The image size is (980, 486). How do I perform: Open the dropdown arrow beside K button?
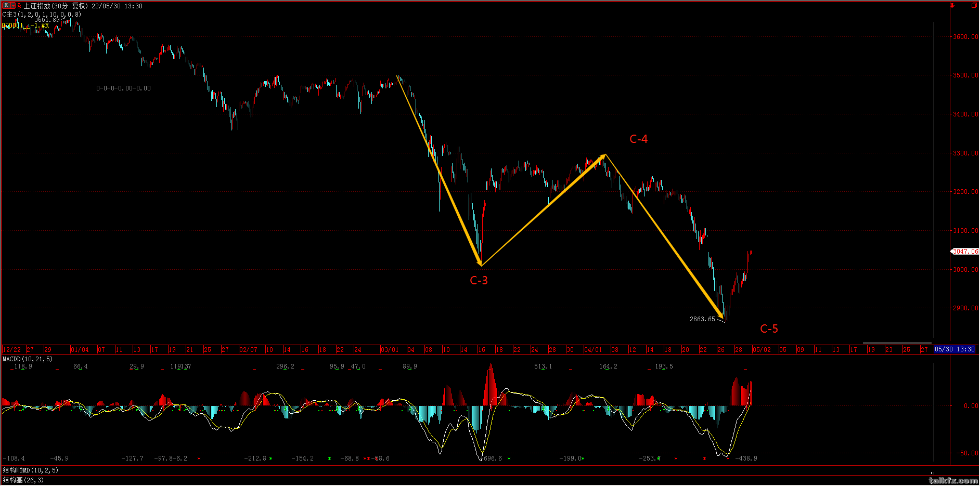tap(12, 6)
